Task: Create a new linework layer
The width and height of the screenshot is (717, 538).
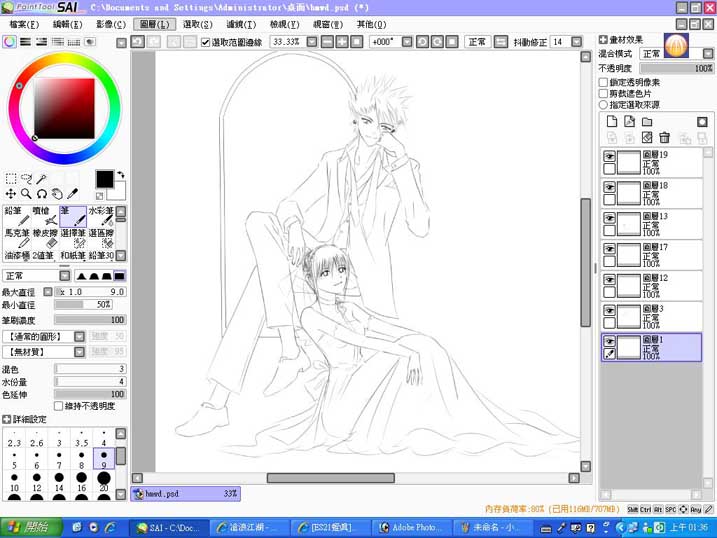Action: pyautogui.click(x=630, y=121)
